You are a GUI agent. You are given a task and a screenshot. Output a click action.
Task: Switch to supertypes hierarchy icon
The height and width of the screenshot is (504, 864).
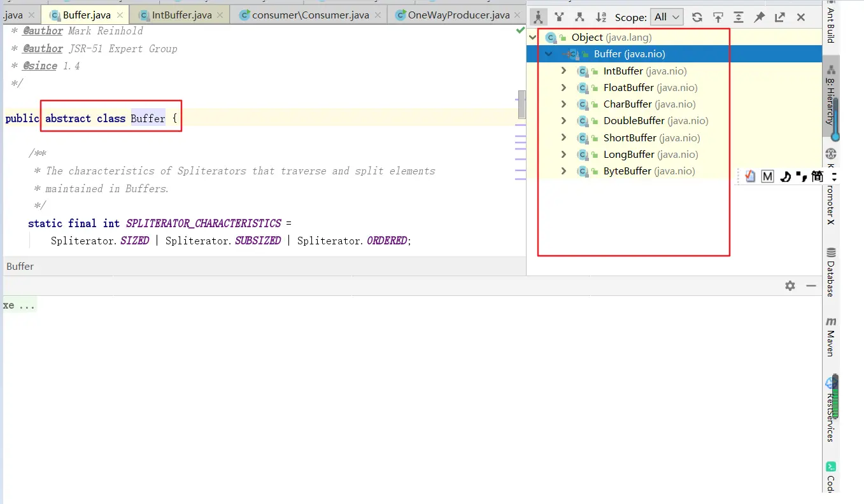(559, 17)
